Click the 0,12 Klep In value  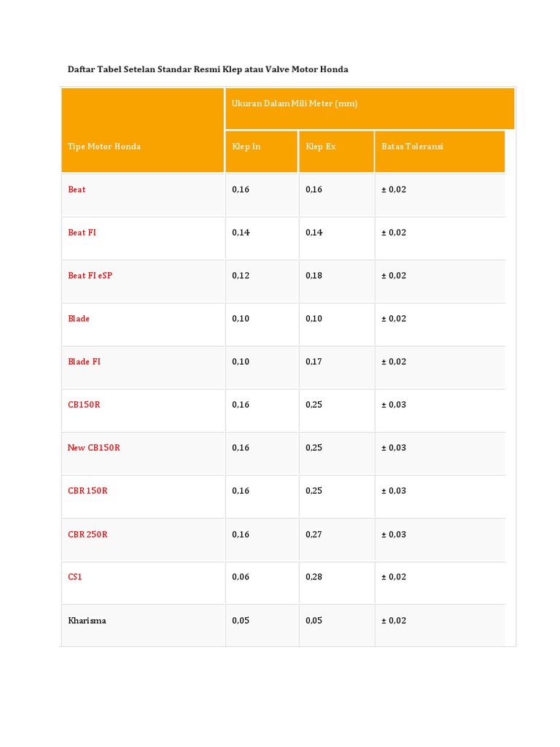coord(241,276)
